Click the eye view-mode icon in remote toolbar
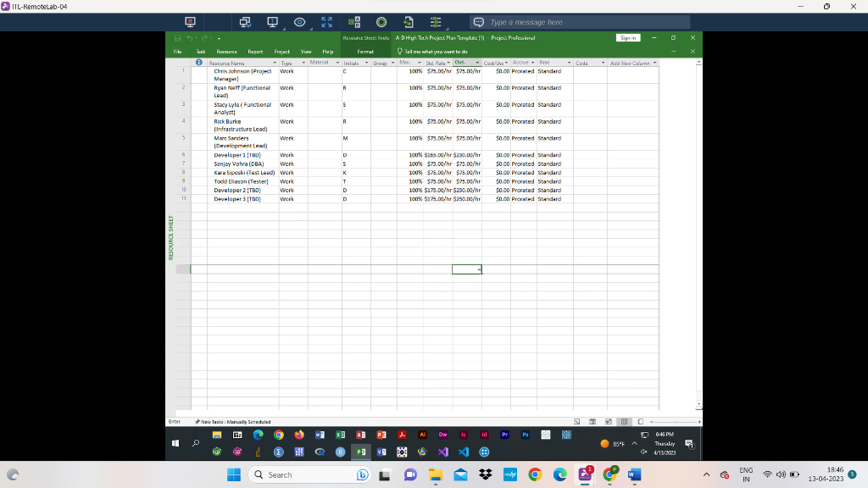The width and height of the screenshot is (868, 488). (299, 22)
